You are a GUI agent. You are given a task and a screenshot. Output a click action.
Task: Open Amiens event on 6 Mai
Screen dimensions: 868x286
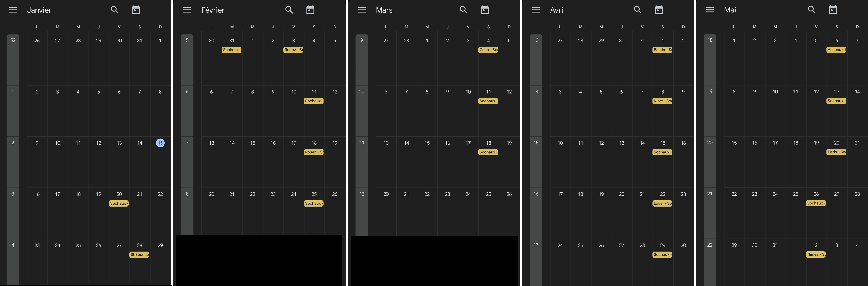[x=836, y=49]
